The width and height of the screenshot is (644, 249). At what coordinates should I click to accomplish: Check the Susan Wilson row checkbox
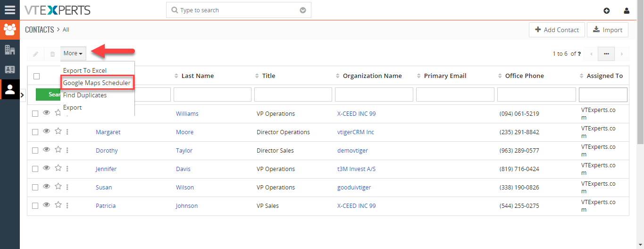tap(35, 188)
